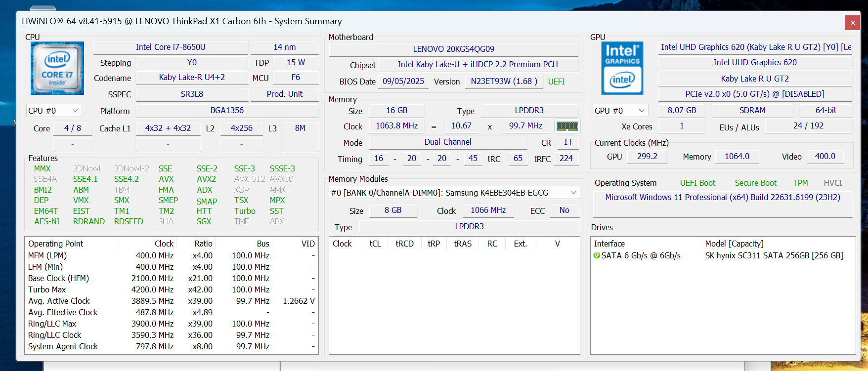This screenshot has width=868, height=371.
Task: Click the Intel Core i7-8650U processor name
Action: pos(171,47)
